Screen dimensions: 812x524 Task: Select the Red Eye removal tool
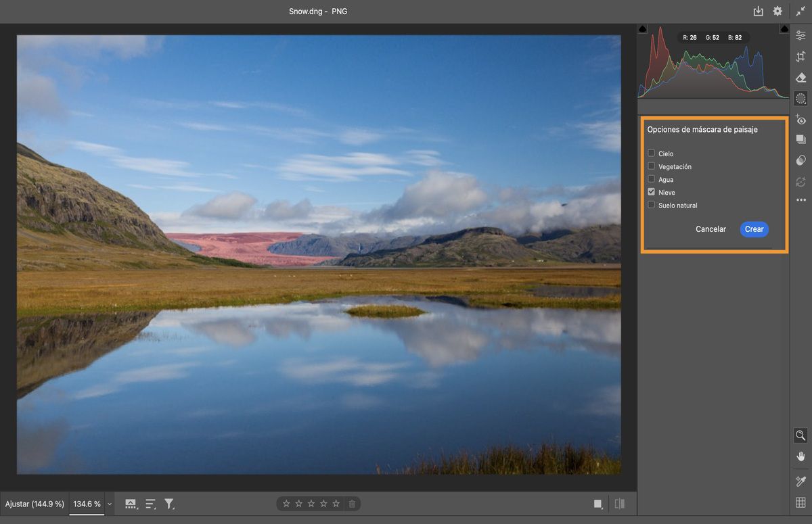pyautogui.click(x=800, y=120)
